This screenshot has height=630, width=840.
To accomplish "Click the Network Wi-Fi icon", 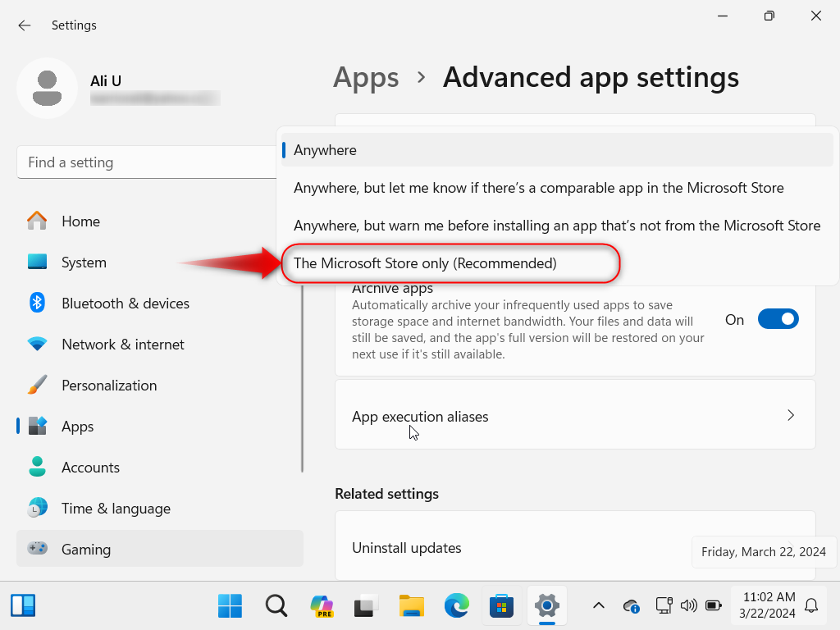I will [37, 344].
